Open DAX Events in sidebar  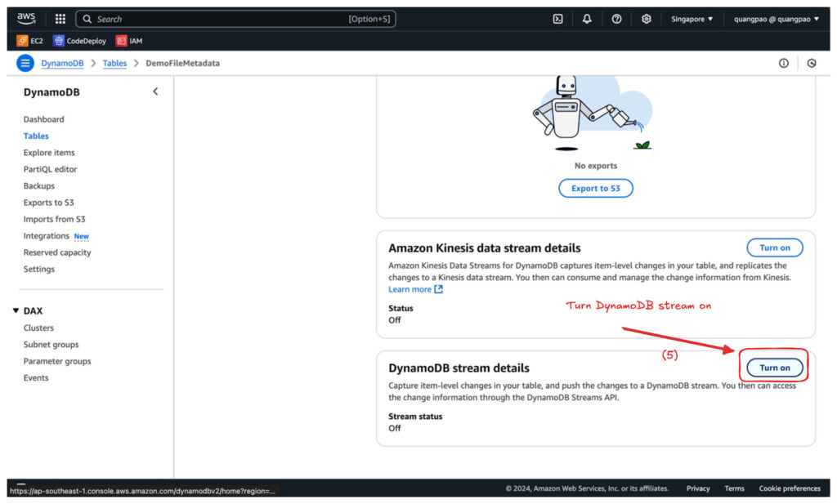click(36, 377)
